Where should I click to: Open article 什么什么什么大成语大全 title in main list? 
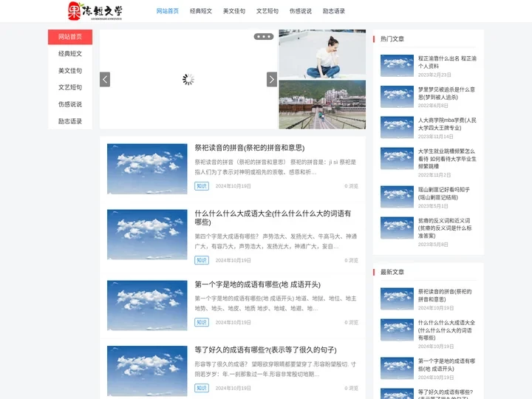coord(273,217)
